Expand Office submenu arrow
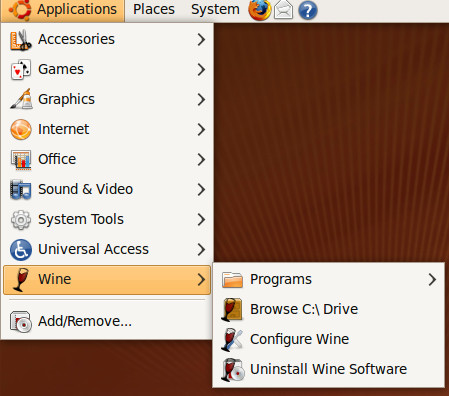The image size is (449, 396). point(201,159)
